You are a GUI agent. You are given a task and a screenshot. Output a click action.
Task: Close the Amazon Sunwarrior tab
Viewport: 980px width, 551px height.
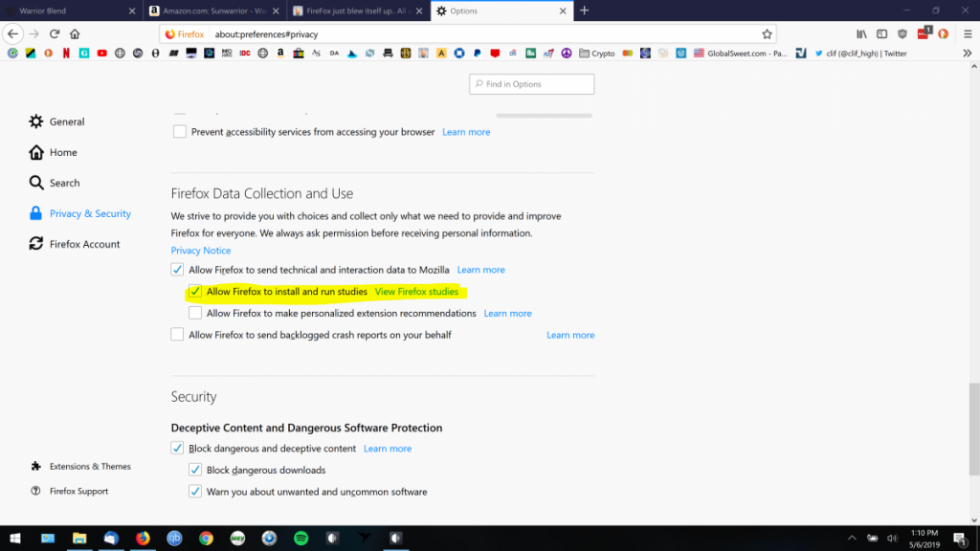coord(276,11)
